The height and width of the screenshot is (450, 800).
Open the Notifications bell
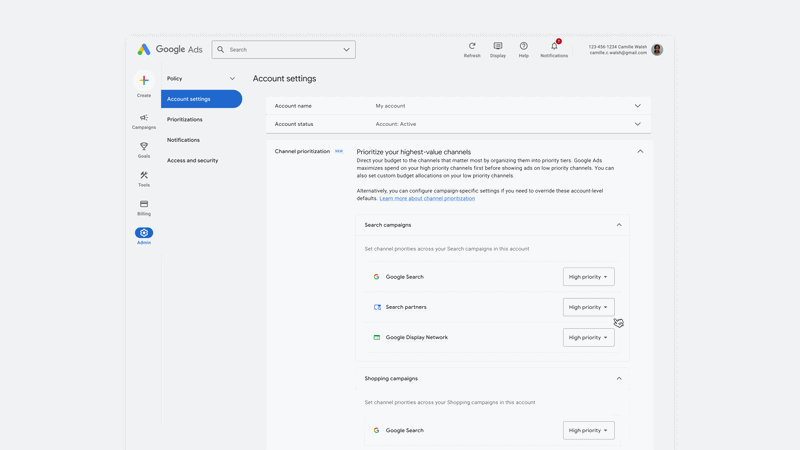554,46
